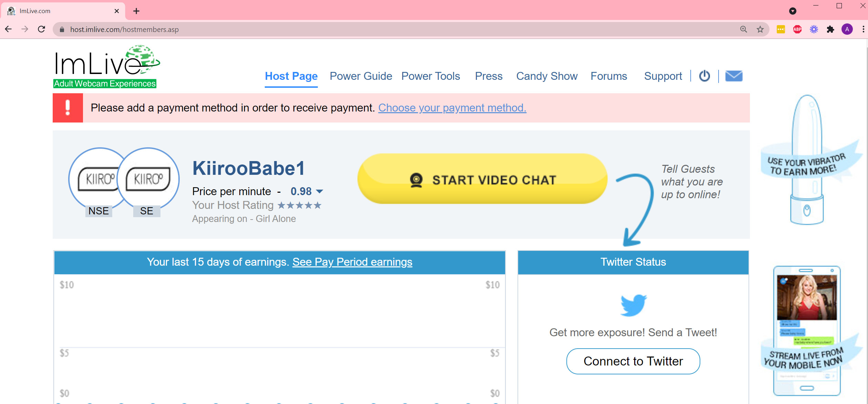Click the Connect to Twitter button

(633, 361)
